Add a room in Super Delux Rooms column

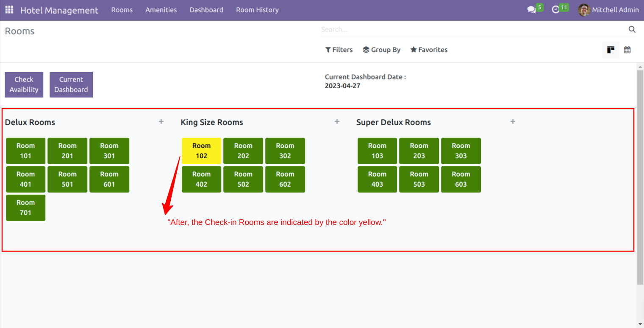pos(513,122)
